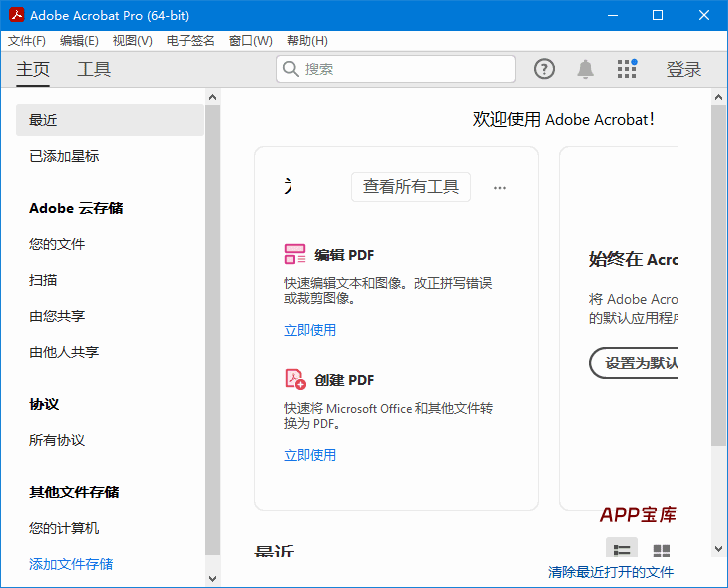Open 由您共享 in the sidebar

click(57, 316)
